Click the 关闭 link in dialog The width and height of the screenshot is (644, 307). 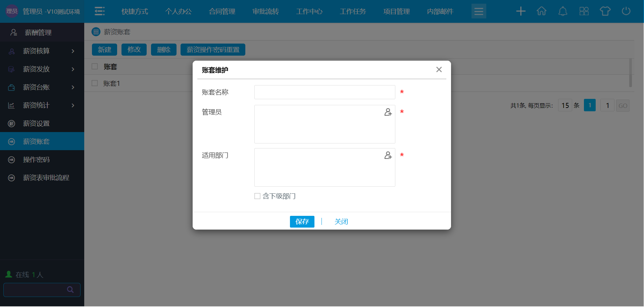[x=341, y=222]
